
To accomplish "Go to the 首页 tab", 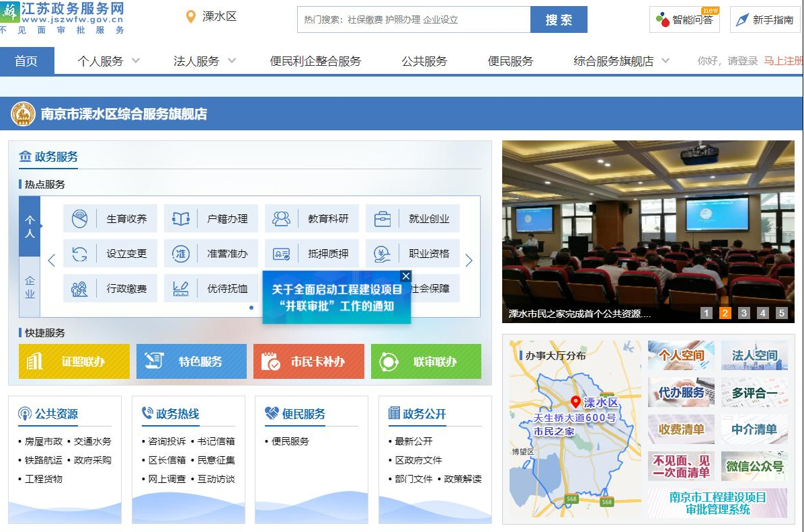I will coord(27,61).
